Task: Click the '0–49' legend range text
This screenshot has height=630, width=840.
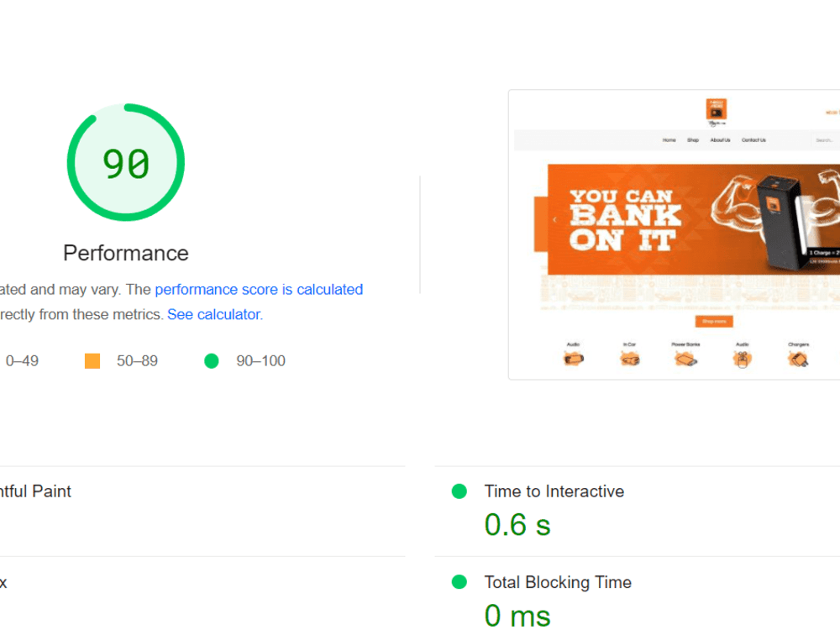Action: point(22,361)
